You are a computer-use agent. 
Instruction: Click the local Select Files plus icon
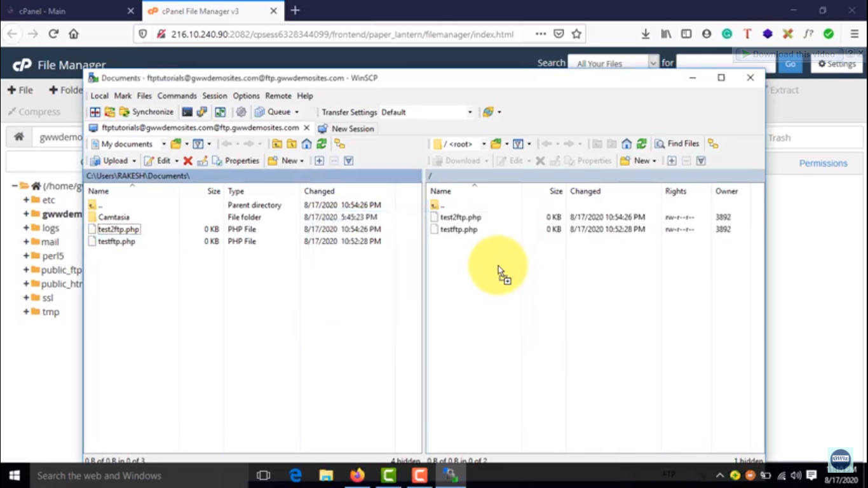(320, 161)
